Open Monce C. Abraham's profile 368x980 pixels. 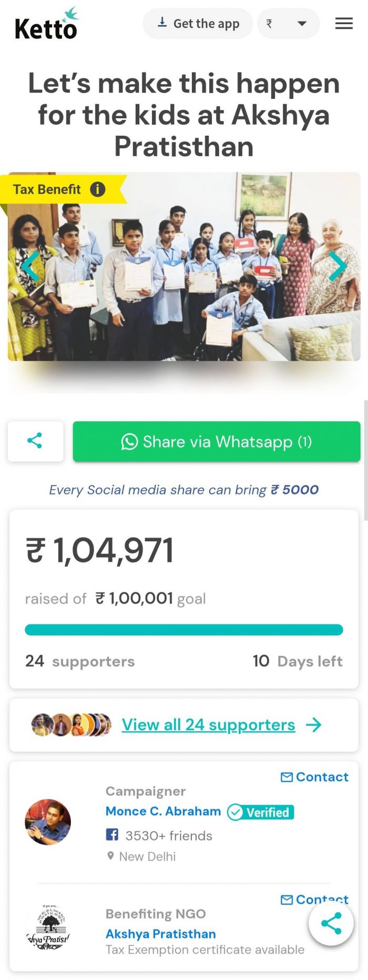(x=163, y=811)
